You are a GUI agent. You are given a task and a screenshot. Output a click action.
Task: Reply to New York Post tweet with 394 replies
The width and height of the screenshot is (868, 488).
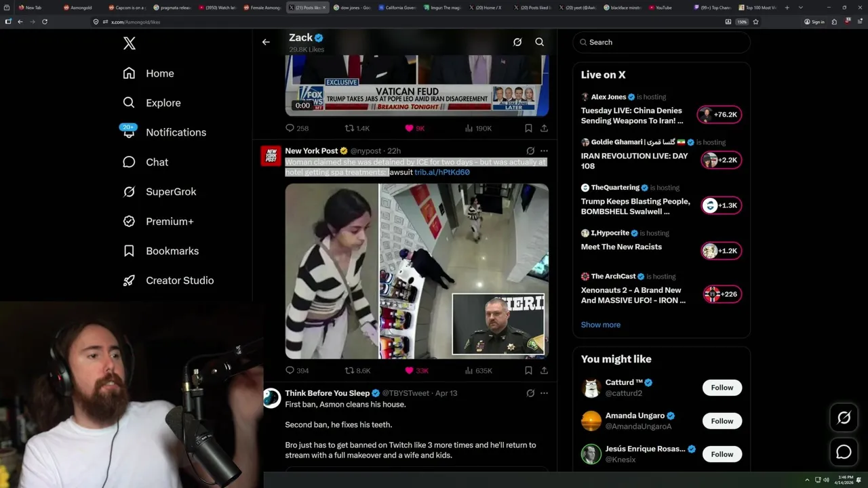pyautogui.click(x=297, y=371)
